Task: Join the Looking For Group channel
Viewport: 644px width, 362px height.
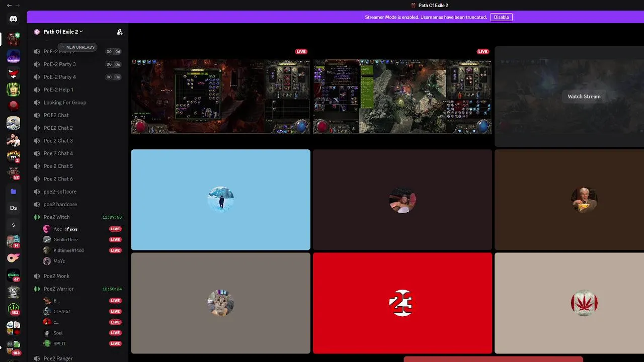Action: click(x=78, y=103)
